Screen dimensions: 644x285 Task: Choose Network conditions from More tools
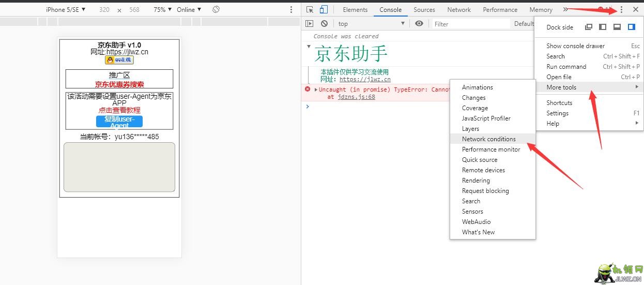[493, 139]
